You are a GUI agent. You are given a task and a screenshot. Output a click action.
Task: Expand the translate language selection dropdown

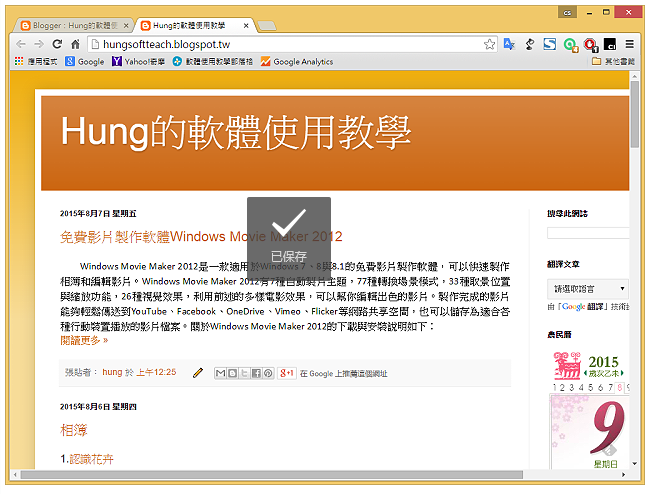click(588, 288)
